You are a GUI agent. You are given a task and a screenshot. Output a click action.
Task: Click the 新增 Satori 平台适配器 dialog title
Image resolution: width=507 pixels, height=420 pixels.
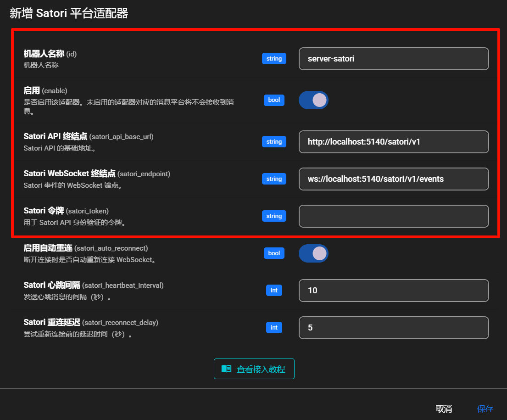click(x=69, y=13)
